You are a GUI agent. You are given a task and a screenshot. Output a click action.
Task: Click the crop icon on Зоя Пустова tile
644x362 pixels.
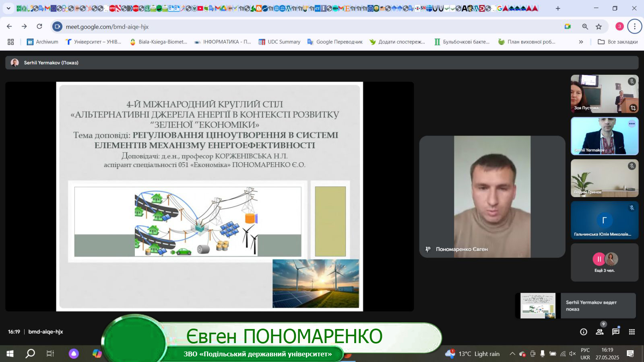click(x=633, y=108)
